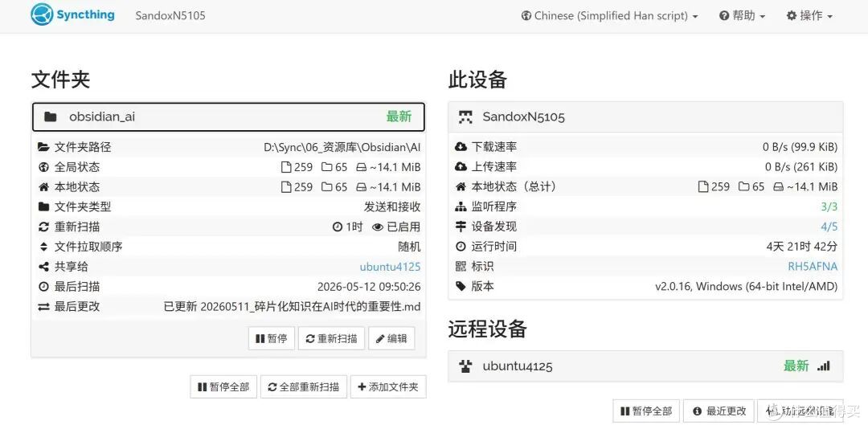This screenshot has height=429, width=868.
Task: Click the home icon beside 本地状态 in folder panel
Action: coord(43,187)
